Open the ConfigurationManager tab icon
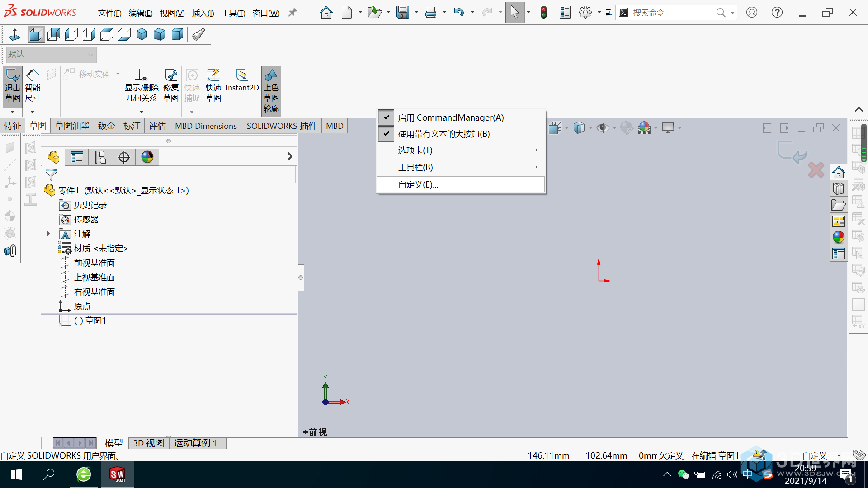Screen dimensions: 868x488 click(x=100, y=157)
